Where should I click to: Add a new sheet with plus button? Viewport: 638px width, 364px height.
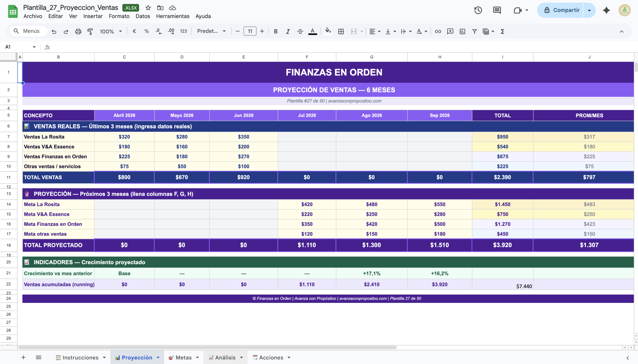click(x=23, y=358)
